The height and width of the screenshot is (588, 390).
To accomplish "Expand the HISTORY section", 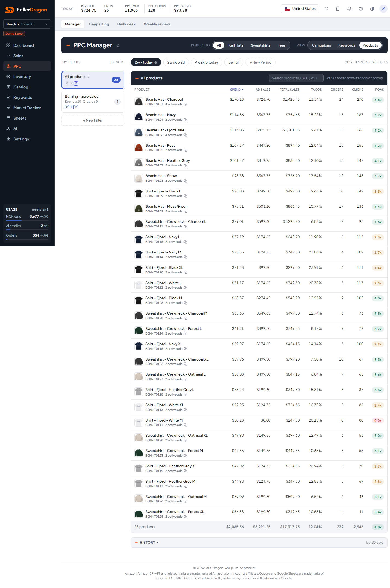I will (149, 543).
